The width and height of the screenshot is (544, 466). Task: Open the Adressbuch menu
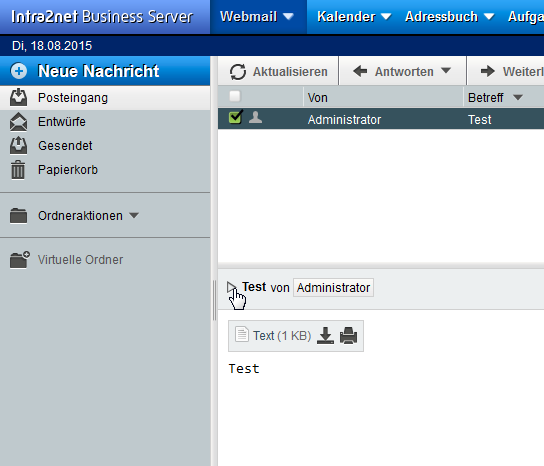[449, 17]
